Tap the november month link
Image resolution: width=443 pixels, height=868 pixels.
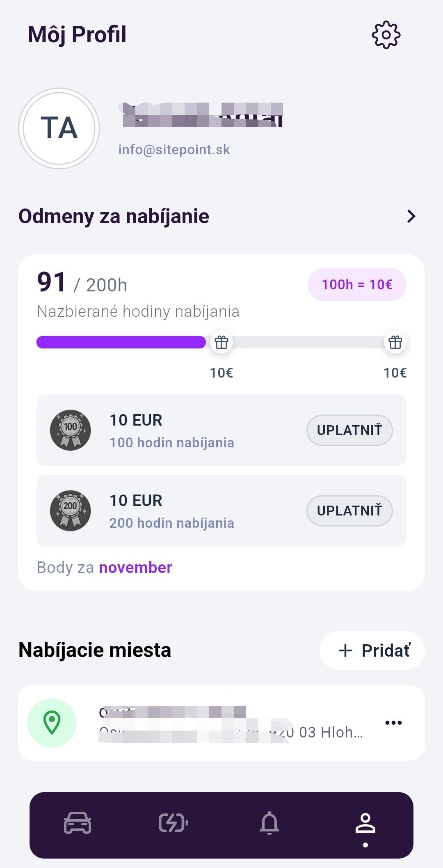tap(135, 568)
